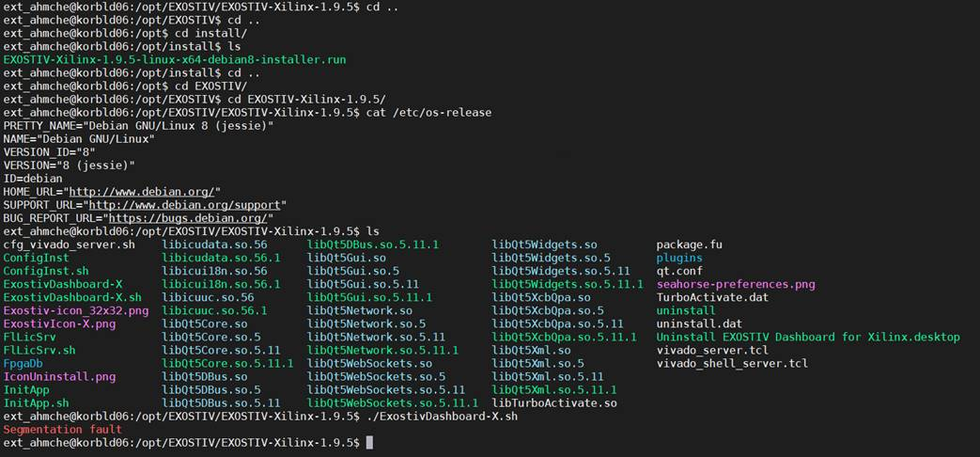Click libQt5Network.so file name
The width and height of the screenshot is (980, 457).
pos(360,310)
